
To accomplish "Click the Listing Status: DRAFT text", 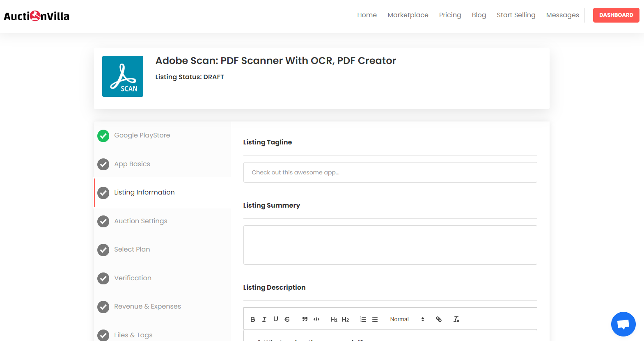I will point(190,77).
